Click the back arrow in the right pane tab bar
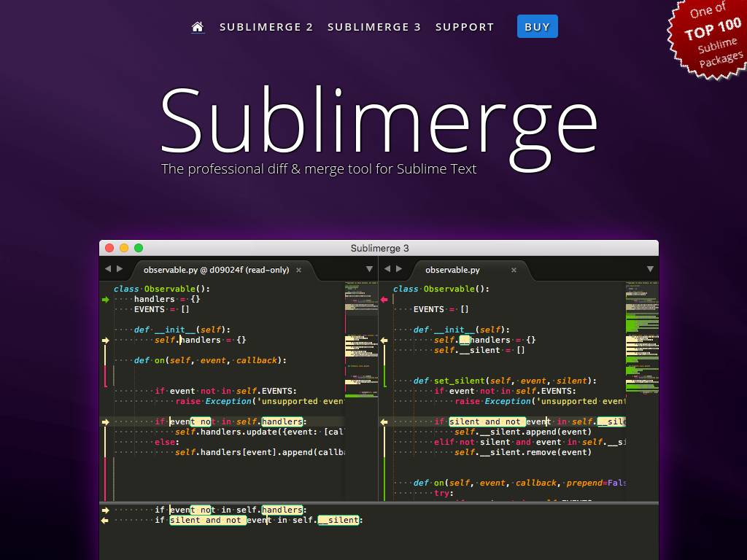This screenshot has height=560, width=747. [387, 269]
